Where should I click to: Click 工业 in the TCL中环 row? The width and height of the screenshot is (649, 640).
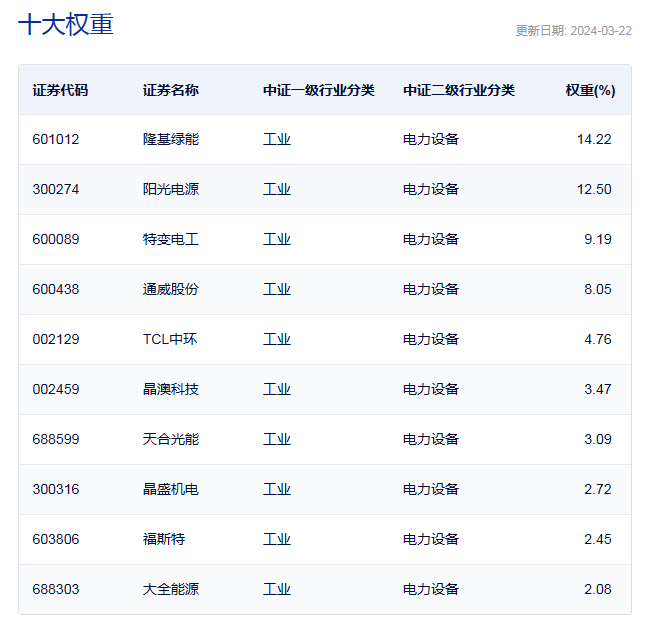point(277,339)
